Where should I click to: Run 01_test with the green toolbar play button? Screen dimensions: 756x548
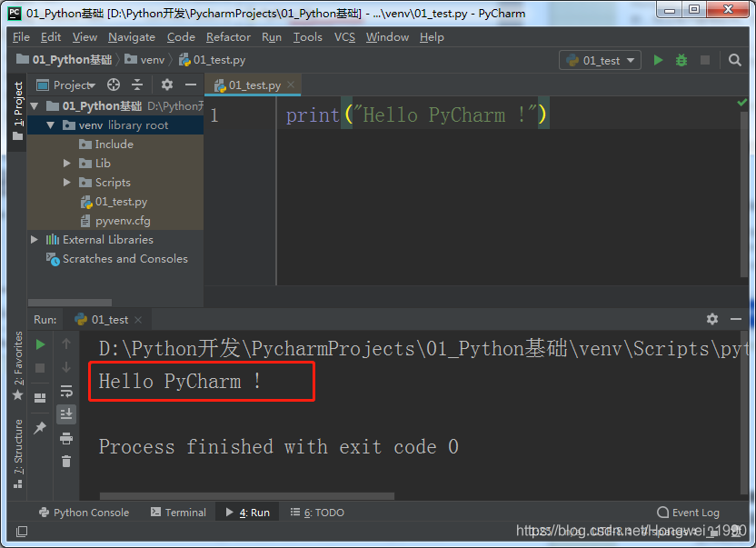point(658,60)
